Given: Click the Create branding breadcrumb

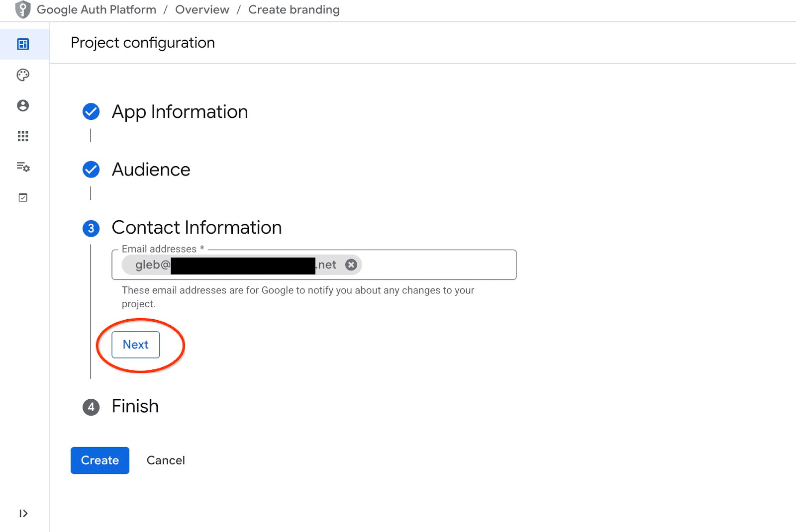Looking at the screenshot, I should (294, 9).
